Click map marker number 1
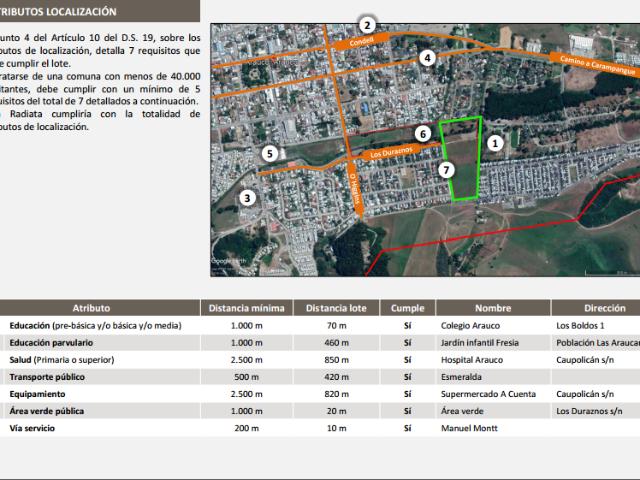640x480 pixels. point(494,143)
